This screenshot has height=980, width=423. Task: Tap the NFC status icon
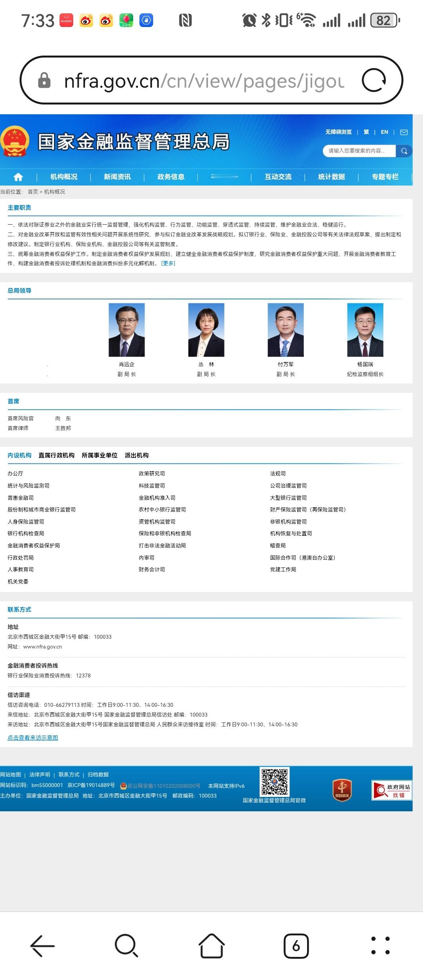[185, 20]
